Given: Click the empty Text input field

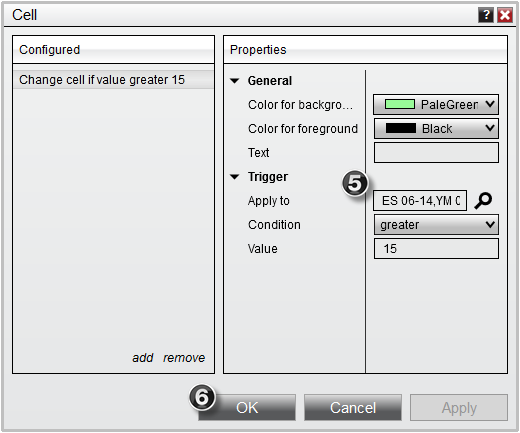Looking at the screenshot, I should pos(436,153).
